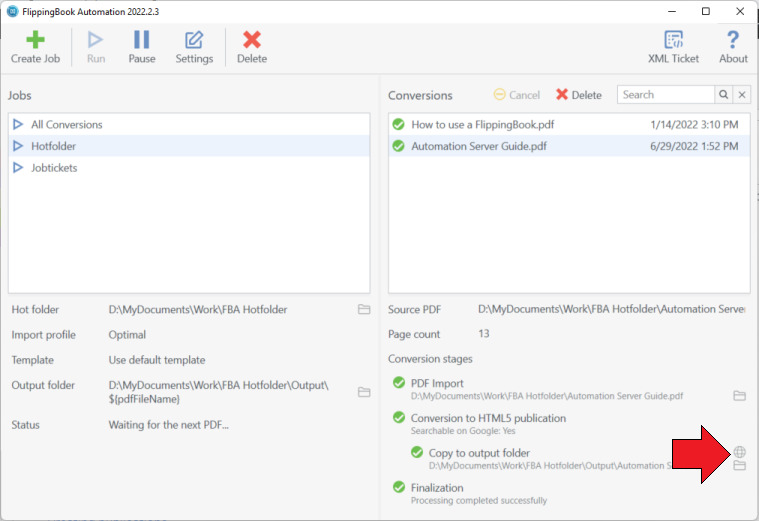
Task: Click the green check next to Automation Server Guide.pdf
Action: pos(398,146)
